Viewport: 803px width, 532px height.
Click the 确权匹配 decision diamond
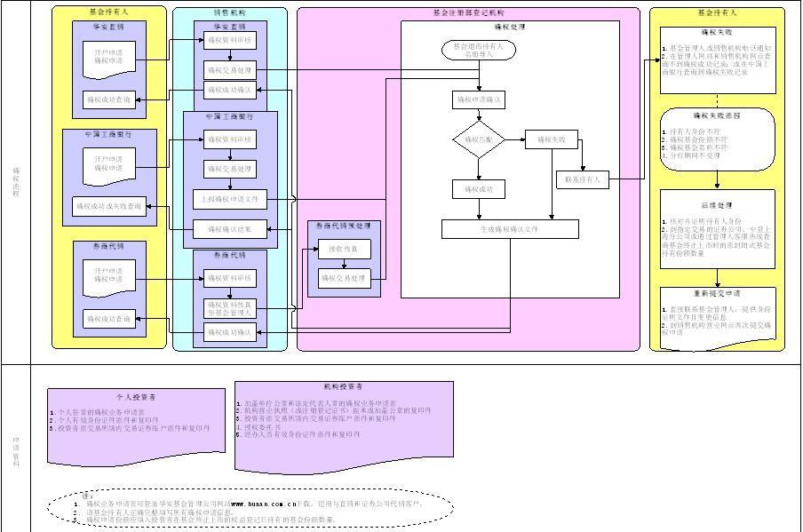pos(479,140)
